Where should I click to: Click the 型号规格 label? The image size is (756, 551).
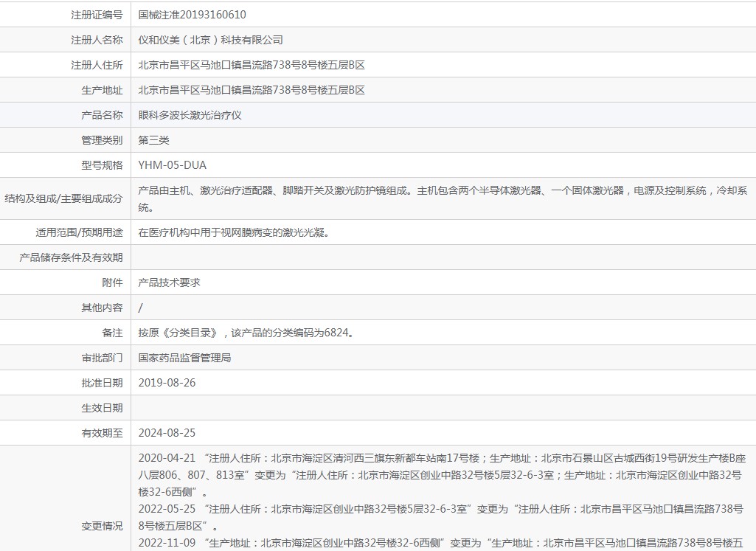coord(103,165)
